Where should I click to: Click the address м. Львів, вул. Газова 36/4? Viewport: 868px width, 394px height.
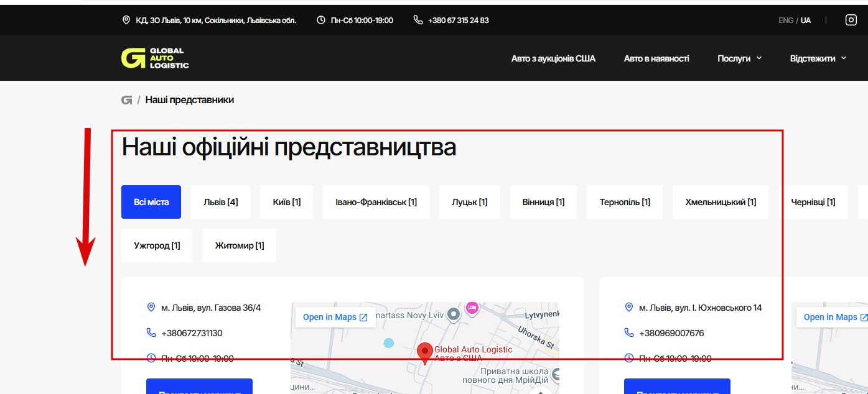click(x=211, y=308)
